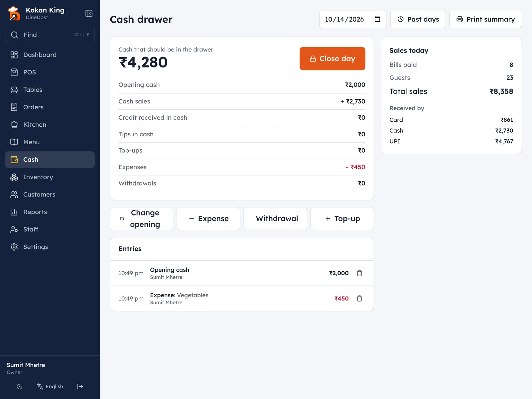The image size is (532, 399).
Task: Click the date field 10/14/2026
Action: pos(353,19)
